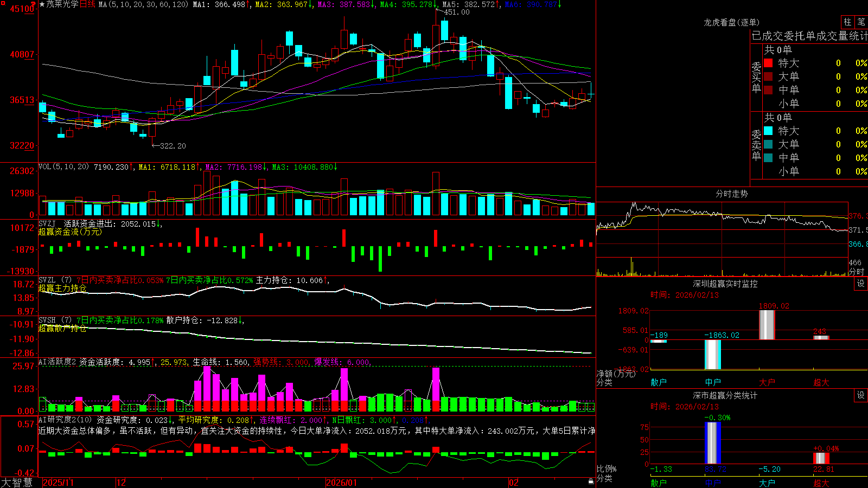Click teal 中单 sell-order swatch

pyautogui.click(x=768, y=158)
